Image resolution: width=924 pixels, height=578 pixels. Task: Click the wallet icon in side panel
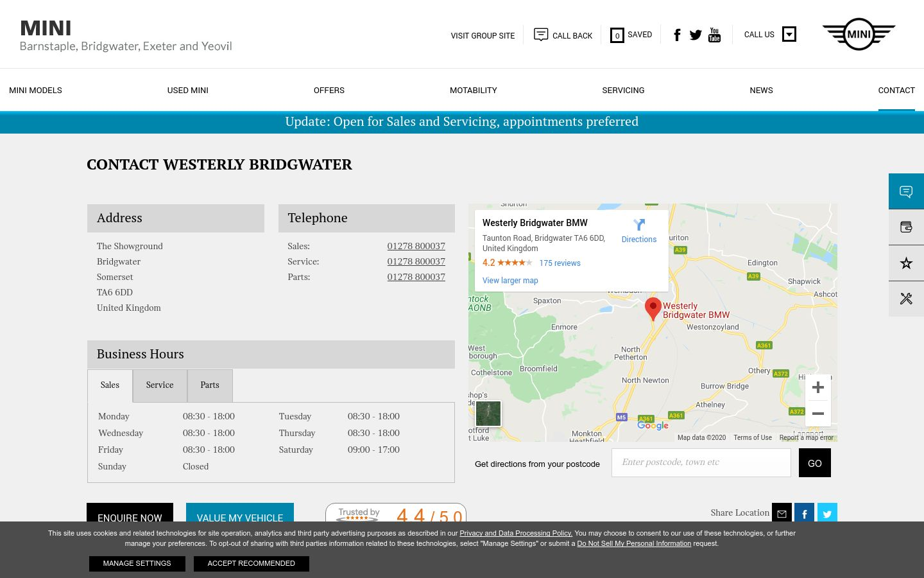[x=906, y=227]
